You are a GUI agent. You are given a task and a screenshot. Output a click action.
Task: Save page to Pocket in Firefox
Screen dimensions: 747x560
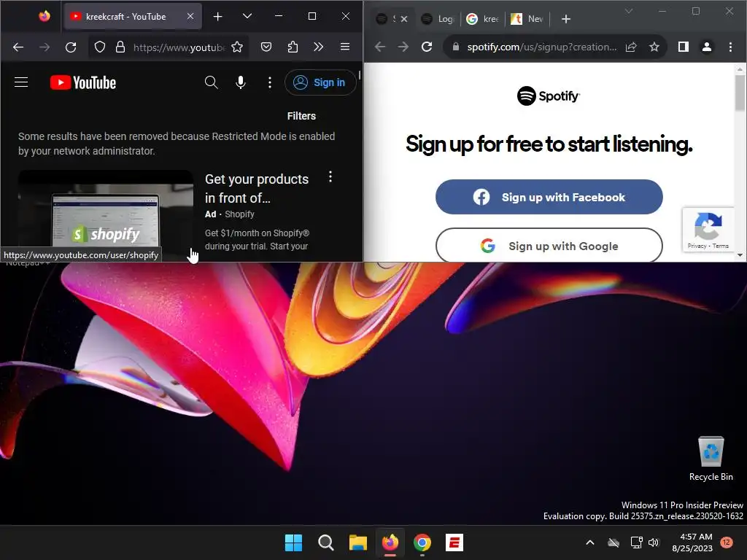pyautogui.click(x=266, y=47)
